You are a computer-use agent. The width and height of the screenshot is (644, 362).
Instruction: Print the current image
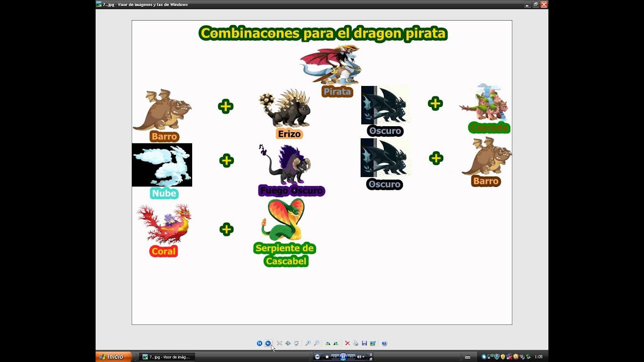click(356, 343)
